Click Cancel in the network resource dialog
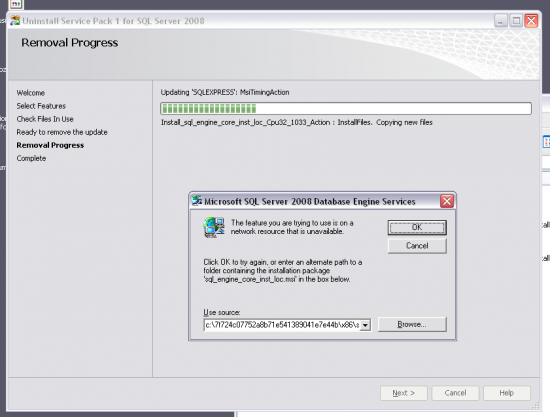The width and height of the screenshot is (550, 417). [417, 246]
